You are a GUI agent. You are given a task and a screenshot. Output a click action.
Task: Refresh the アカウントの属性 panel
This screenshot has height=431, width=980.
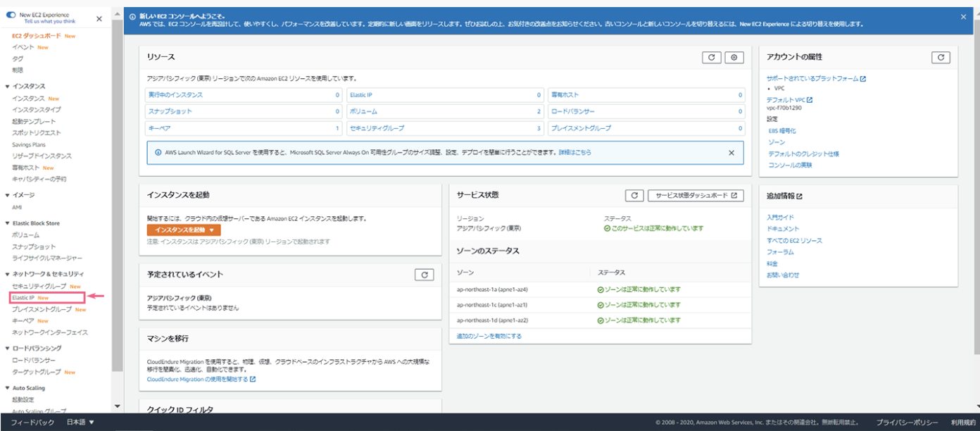(941, 58)
